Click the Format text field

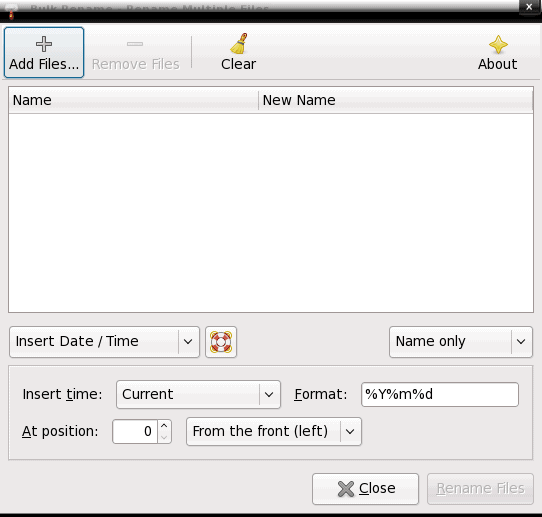pyautogui.click(x=440, y=394)
